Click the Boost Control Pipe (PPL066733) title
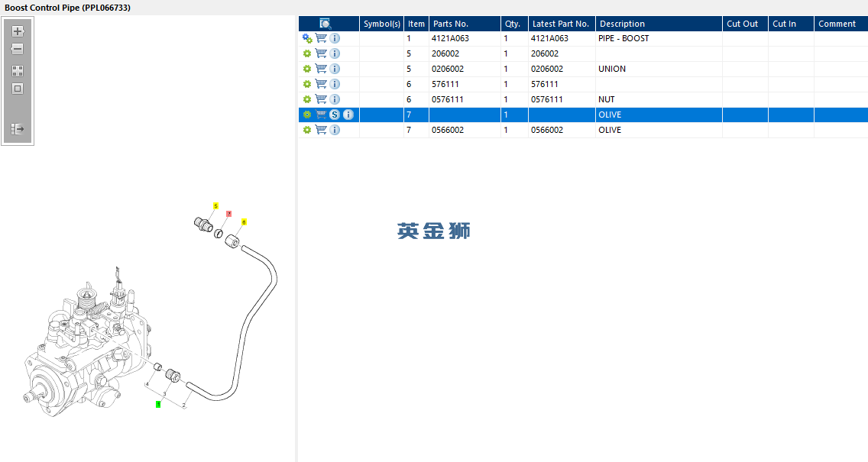 tap(67, 8)
